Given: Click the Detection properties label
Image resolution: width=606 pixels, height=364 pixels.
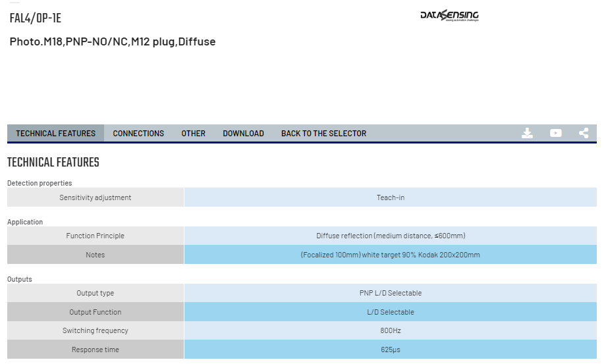Looking at the screenshot, I should point(40,183).
